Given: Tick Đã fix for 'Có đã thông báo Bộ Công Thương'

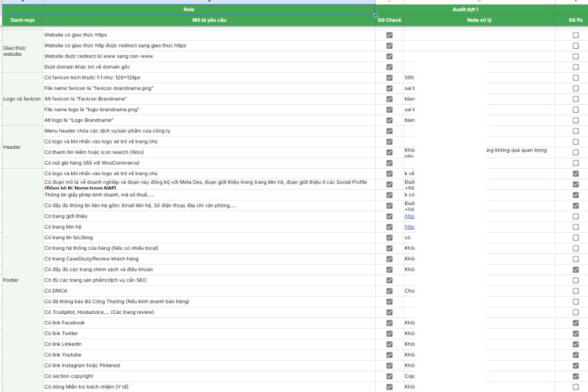Looking at the screenshot, I should tap(576, 301).
